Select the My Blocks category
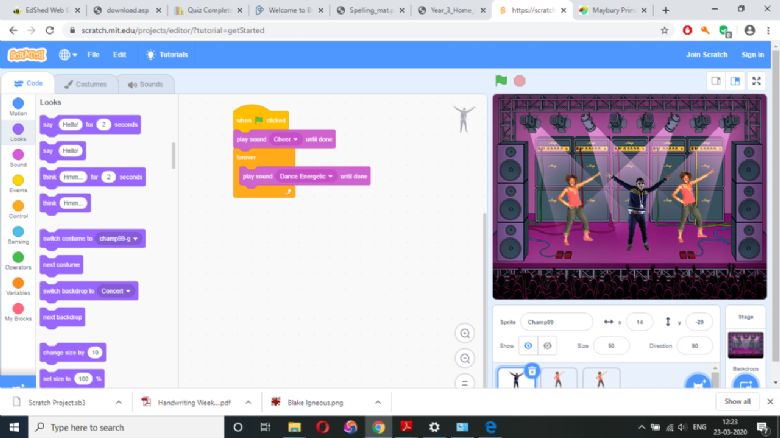The height and width of the screenshot is (438, 780). pos(18,312)
